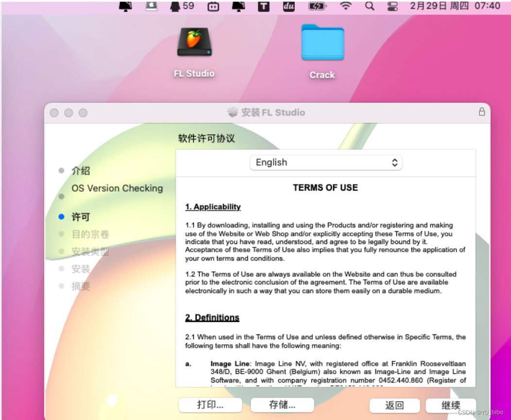
Task: Select the 许可 step in the sidebar
Action: pos(81,217)
